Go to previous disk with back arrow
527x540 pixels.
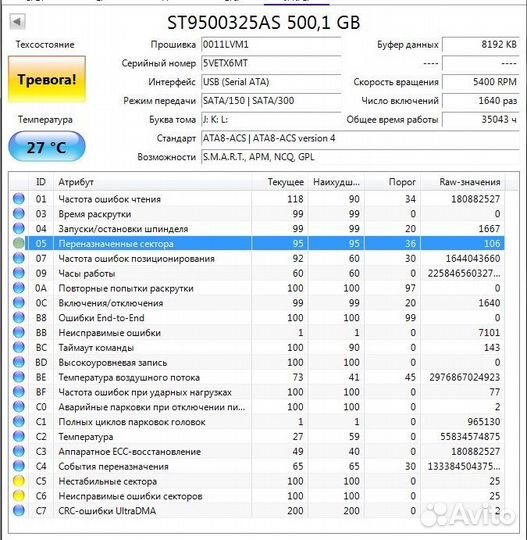[x=17, y=22]
